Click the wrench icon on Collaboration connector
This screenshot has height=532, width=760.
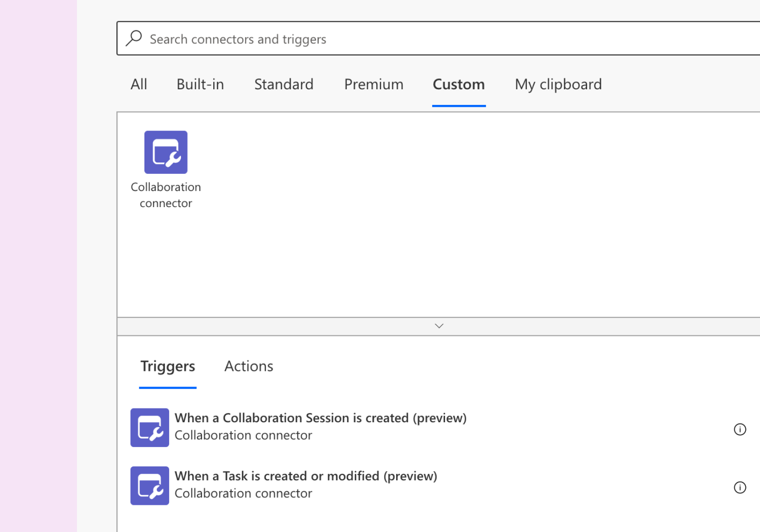point(172,161)
